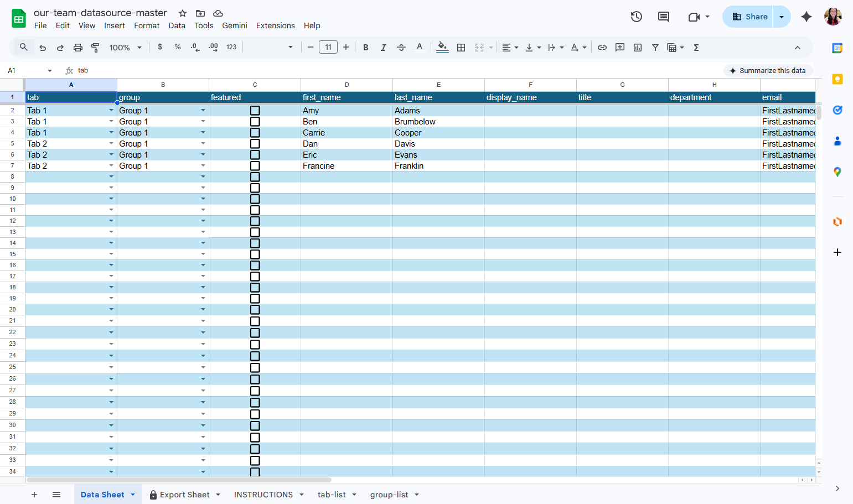The image size is (853, 504).
Task: Apply strikethrough formatting
Action: point(401,48)
